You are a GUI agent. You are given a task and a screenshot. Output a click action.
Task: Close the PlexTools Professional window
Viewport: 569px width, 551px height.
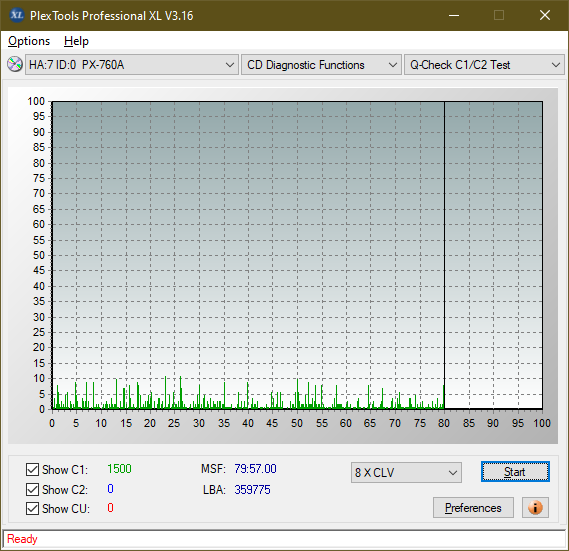pos(545,15)
